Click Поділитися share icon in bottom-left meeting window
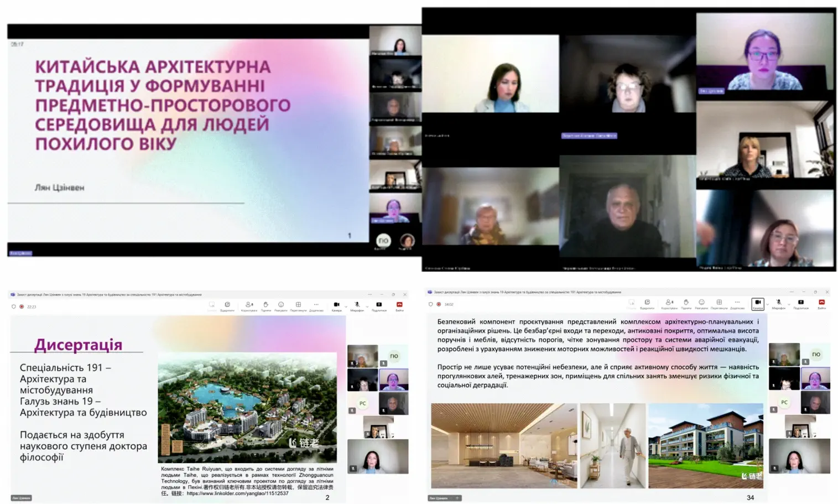Image resolution: width=838 pixels, height=504 pixels. coord(379,305)
